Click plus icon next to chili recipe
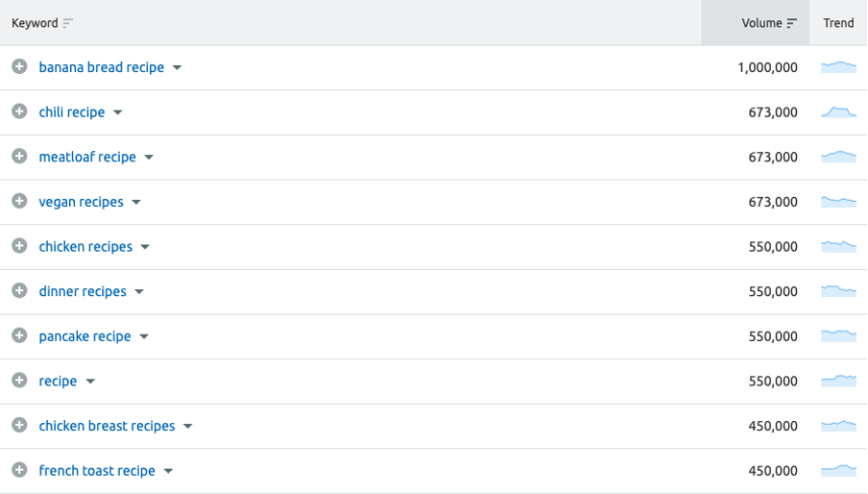868x494 pixels. [19, 111]
